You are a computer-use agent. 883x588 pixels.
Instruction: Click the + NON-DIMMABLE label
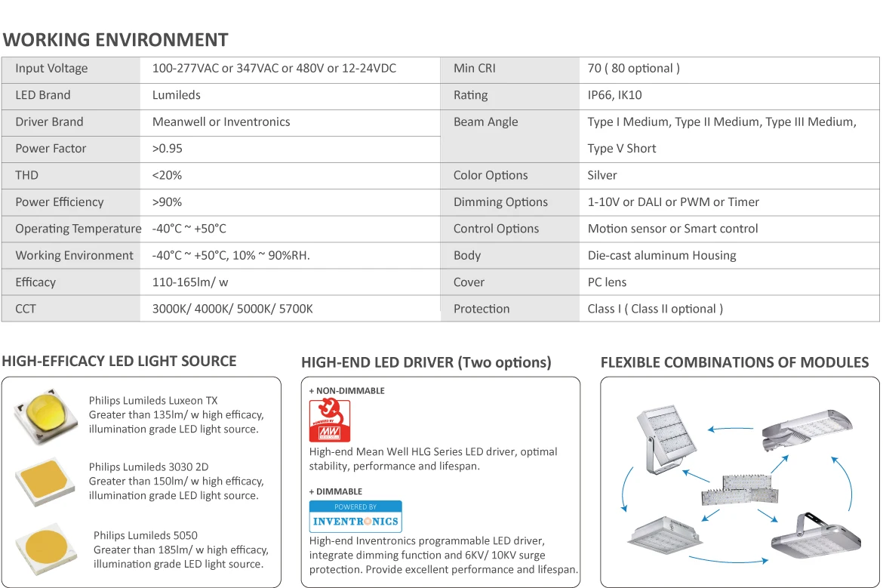coord(346,391)
